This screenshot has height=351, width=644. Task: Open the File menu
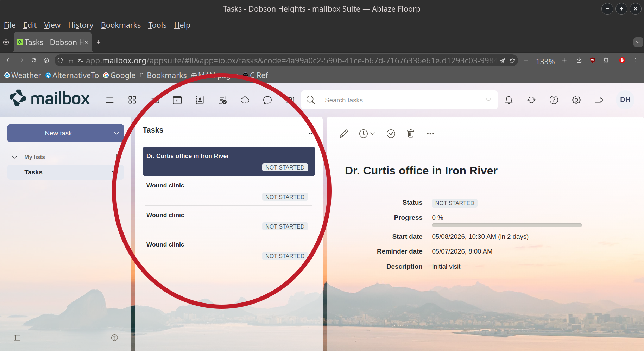[10, 25]
